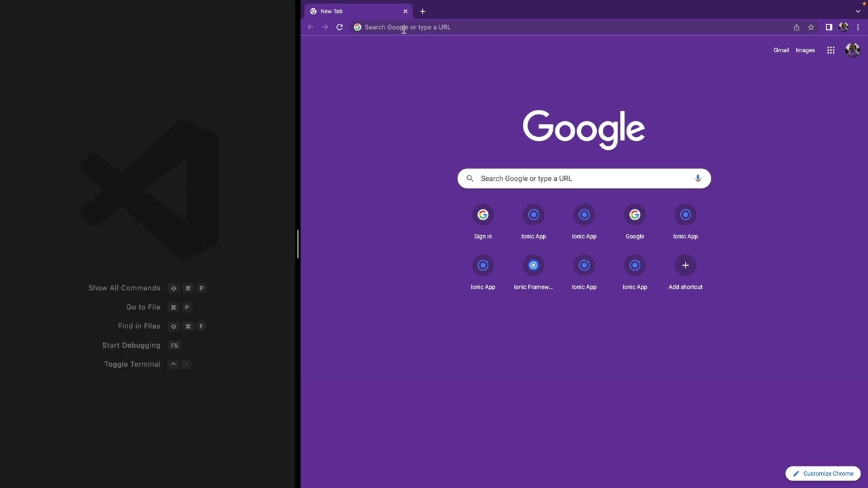Open Google apps grid
Screen dimensions: 868x488
pos(831,50)
